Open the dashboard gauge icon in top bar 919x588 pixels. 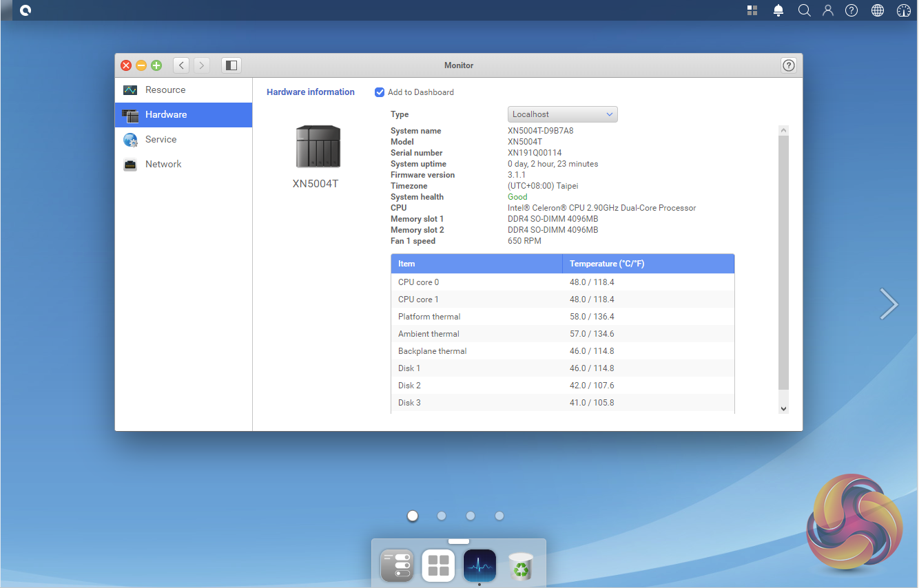click(904, 10)
